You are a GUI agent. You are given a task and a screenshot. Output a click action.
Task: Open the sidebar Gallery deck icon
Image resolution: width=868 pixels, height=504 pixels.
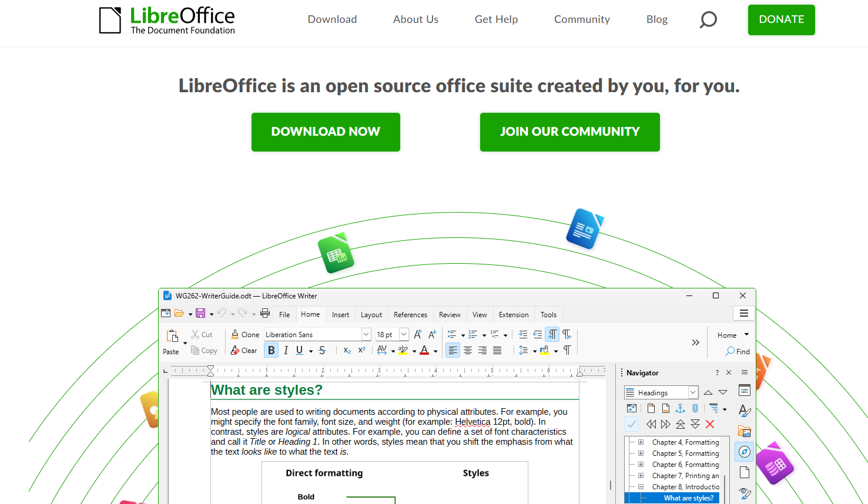(x=745, y=432)
